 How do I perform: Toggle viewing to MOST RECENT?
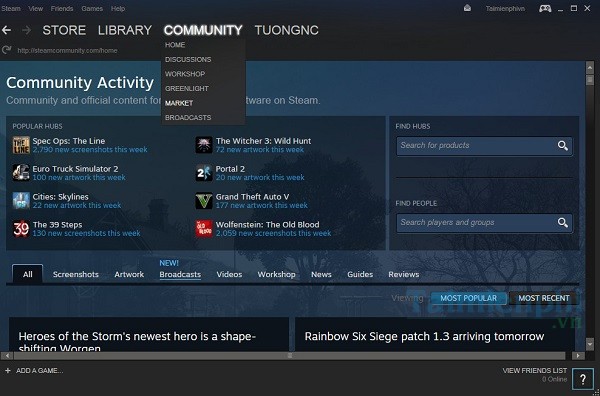[x=544, y=298]
